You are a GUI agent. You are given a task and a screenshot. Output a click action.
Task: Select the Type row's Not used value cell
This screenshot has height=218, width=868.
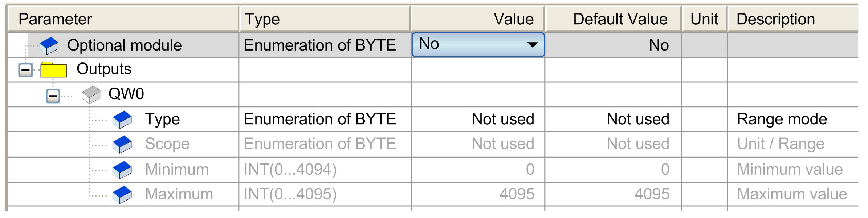[x=502, y=119]
